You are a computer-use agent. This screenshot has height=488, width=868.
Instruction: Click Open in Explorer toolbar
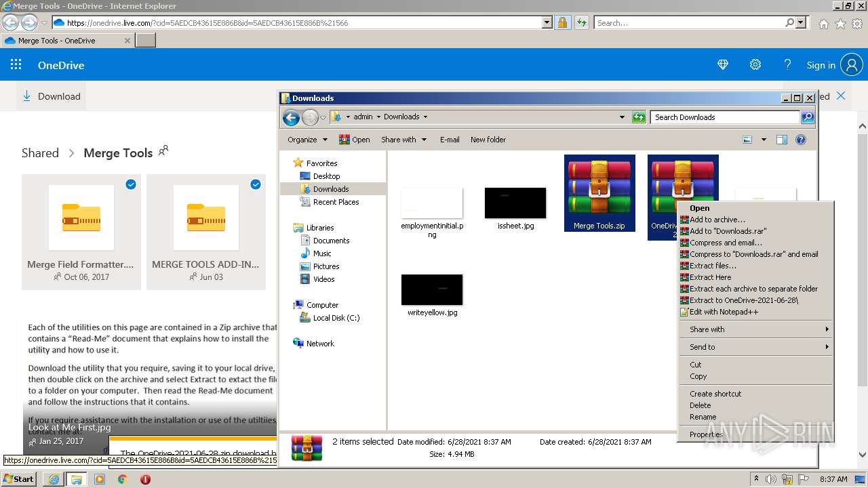[354, 140]
